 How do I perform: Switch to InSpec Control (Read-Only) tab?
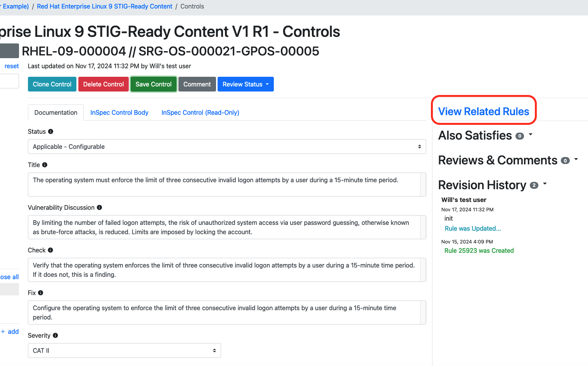[200, 112]
